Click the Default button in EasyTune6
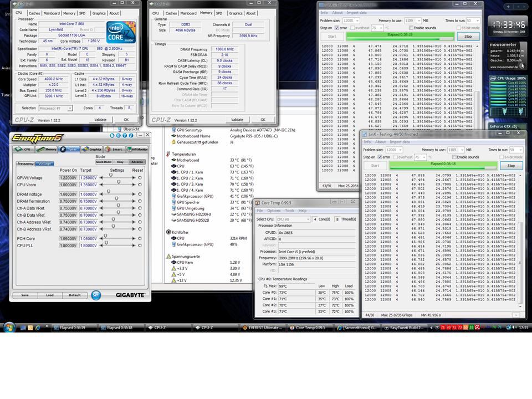This screenshot has height=399, width=532. tap(75, 295)
